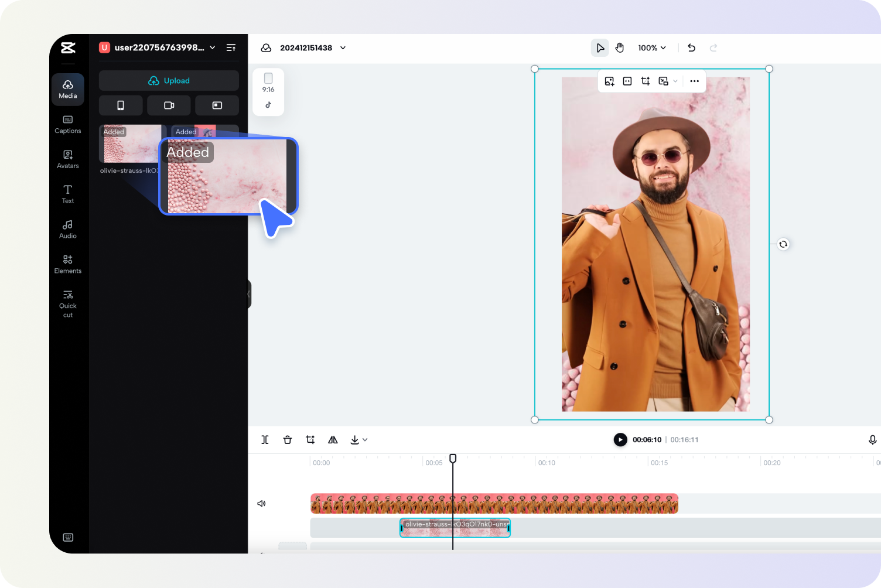881x588 pixels.
Task: Click the 00:10 mark on timeline ruler
Action: pyautogui.click(x=547, y=463)
